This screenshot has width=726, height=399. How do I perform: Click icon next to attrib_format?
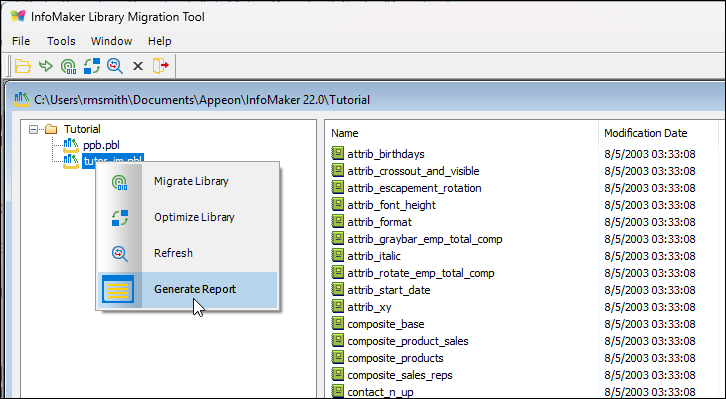coord(338,221)
